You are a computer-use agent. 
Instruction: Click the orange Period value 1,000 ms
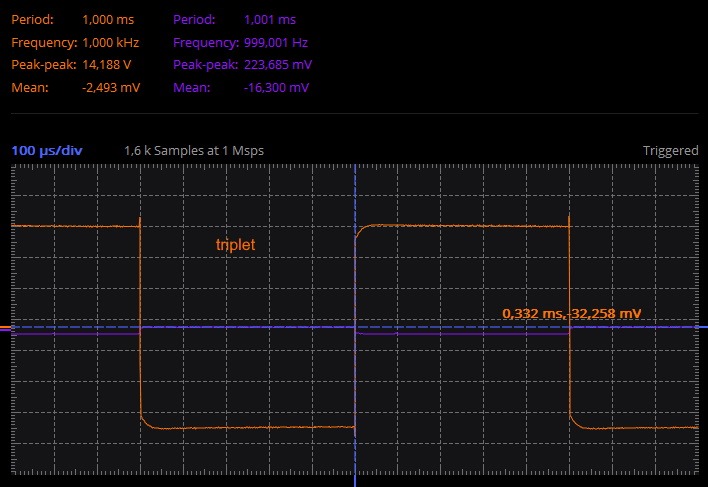[108, 20]
